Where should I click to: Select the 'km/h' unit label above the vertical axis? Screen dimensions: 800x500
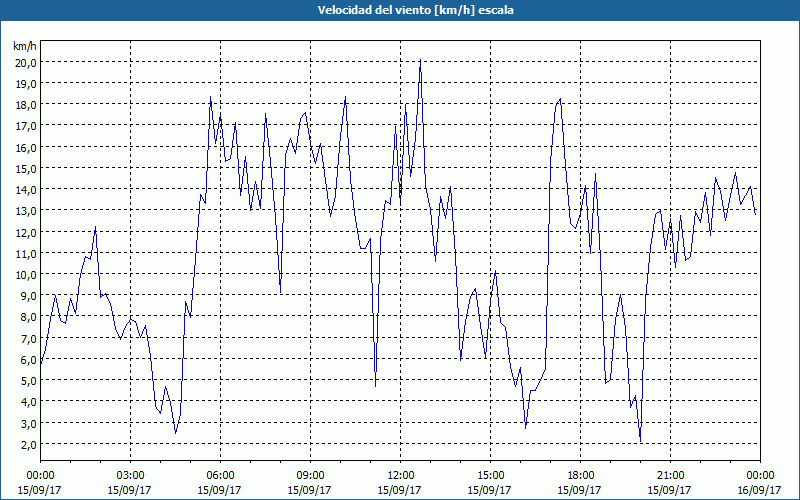pyautogui.click(x=25, y=46)
